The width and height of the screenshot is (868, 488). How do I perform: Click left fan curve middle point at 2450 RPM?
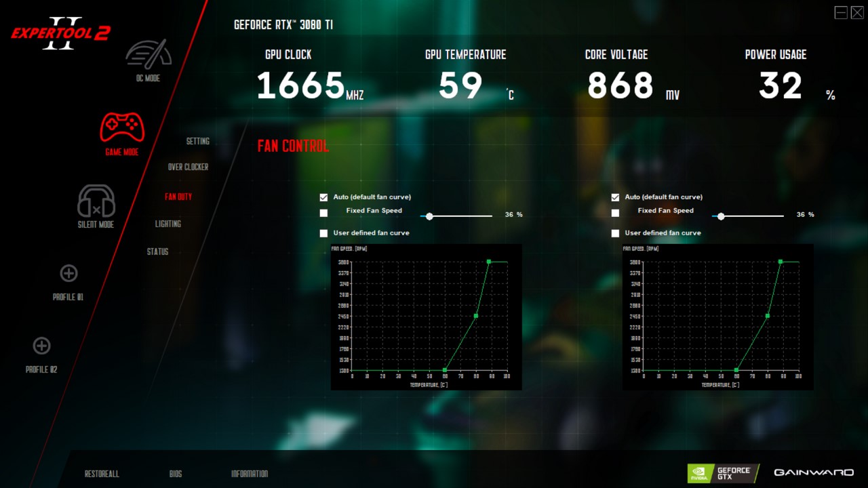pyautogui.click(x=476, y=316)
